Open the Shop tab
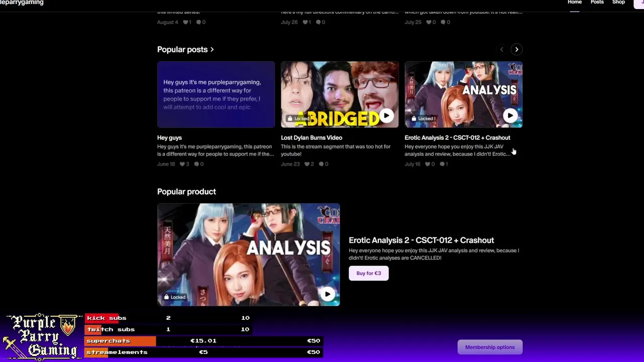This screenshot has height=362, width=644. 618,3
